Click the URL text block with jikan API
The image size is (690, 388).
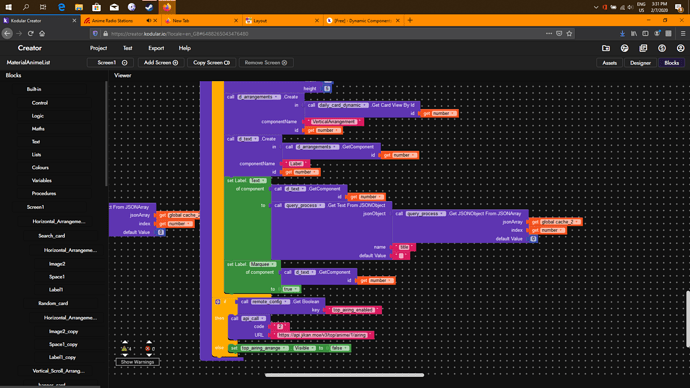tap(323, 335)
